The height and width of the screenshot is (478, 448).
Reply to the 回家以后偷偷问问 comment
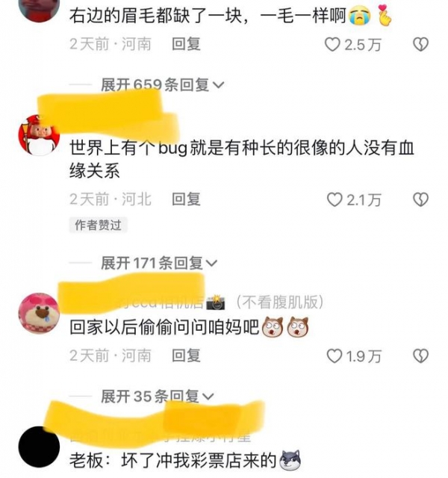(186, 356)
